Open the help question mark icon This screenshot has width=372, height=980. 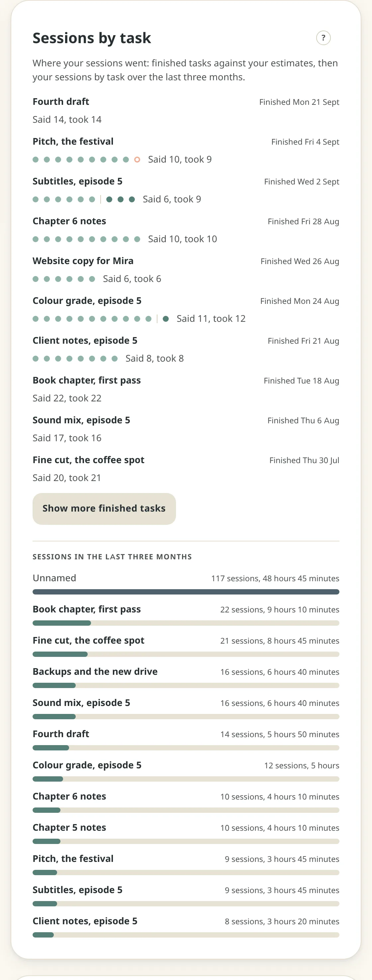[x=323, y=38]
